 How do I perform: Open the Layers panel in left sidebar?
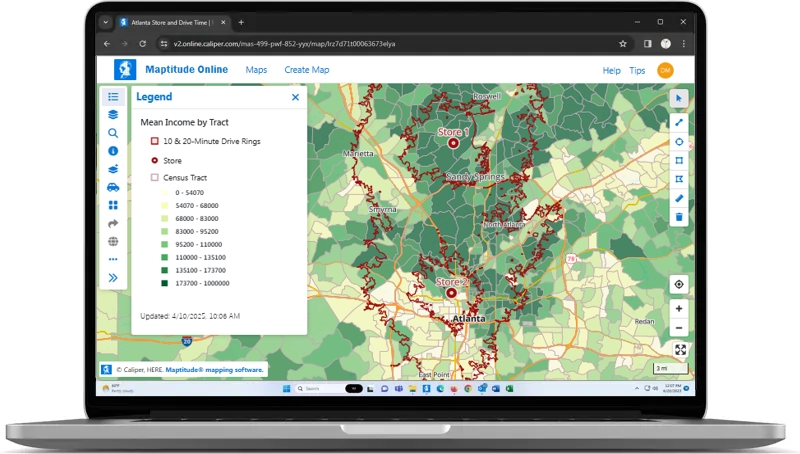tap(113, 115)
